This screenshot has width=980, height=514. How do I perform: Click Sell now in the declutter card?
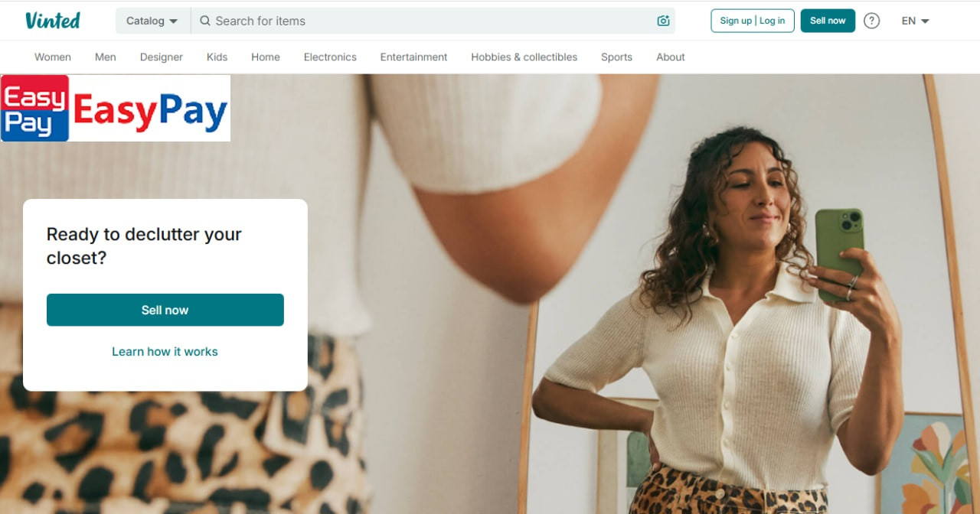tap(165, 310)
